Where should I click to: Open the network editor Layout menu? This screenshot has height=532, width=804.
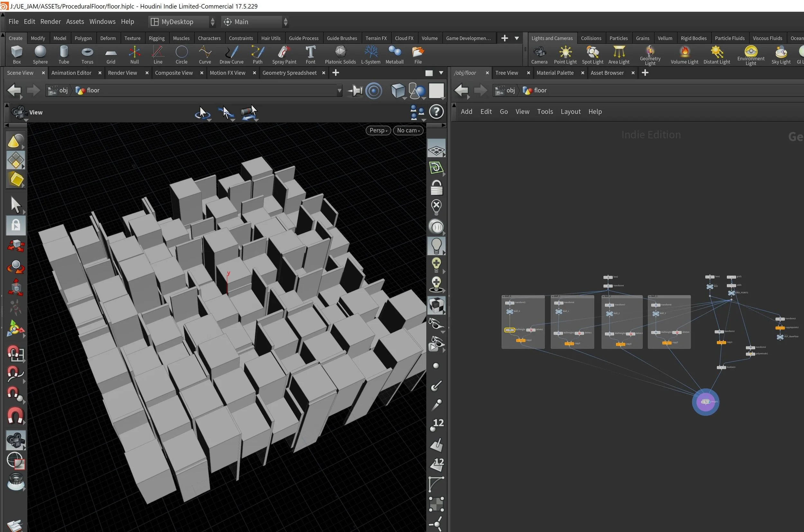tap(570, 112)
